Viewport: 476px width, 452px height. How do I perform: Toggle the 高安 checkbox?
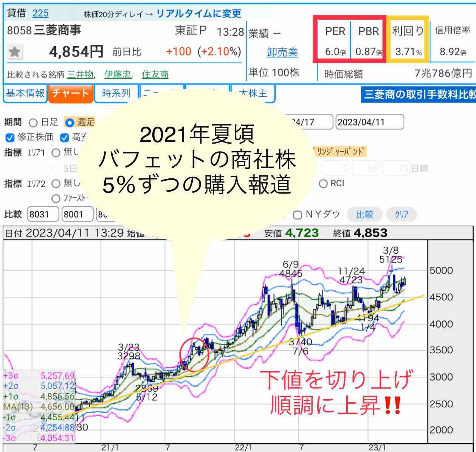[65, 138]
